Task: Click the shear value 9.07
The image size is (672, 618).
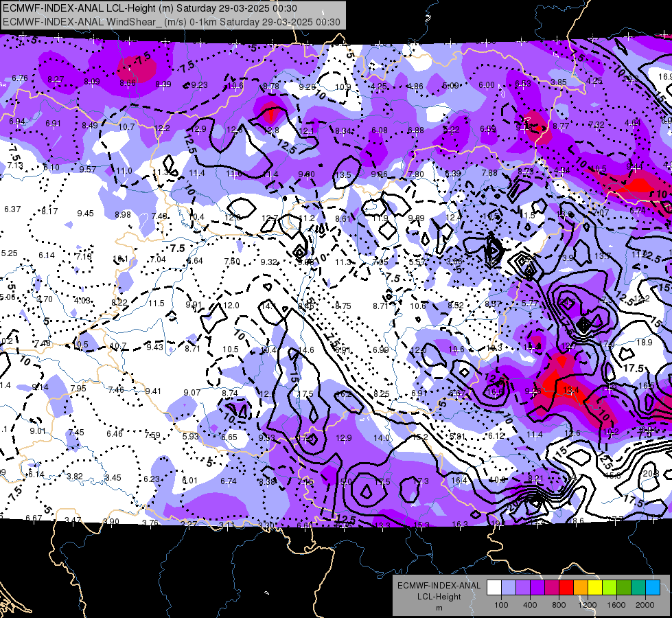Action: point(192,392)
